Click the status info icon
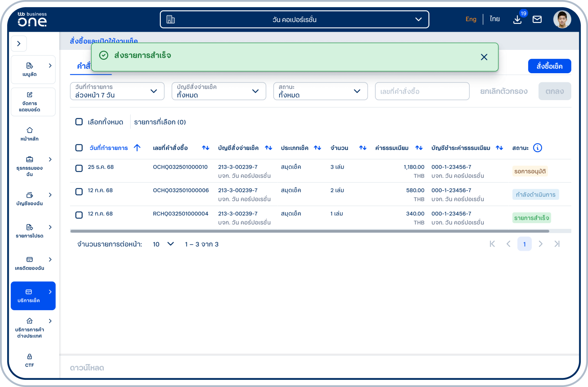The width and height of the screenshot is (588, 387). (537, 148)
